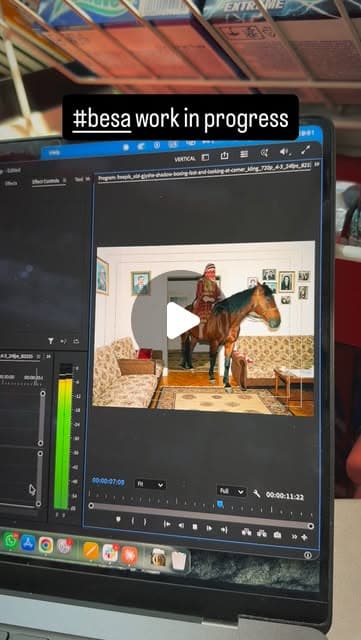Viewport: 361px width, 640px height.
Task: Open the transport overflow double-chevron menu
Action: [x=294, y=537]
